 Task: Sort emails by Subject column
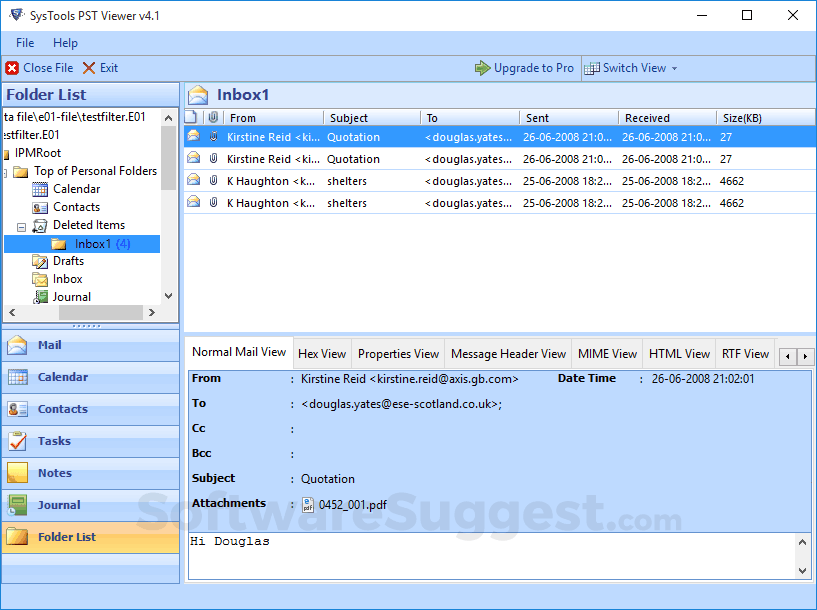point(372,118)
